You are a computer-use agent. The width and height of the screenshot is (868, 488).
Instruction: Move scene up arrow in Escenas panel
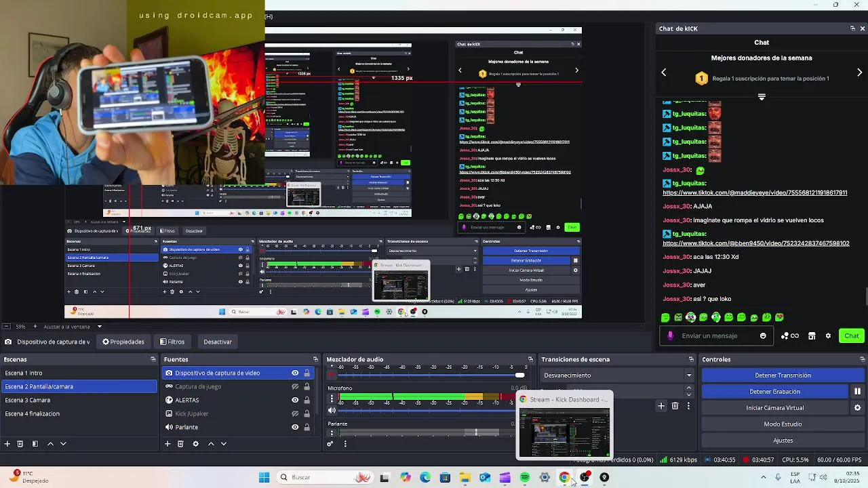coord(50,444)
